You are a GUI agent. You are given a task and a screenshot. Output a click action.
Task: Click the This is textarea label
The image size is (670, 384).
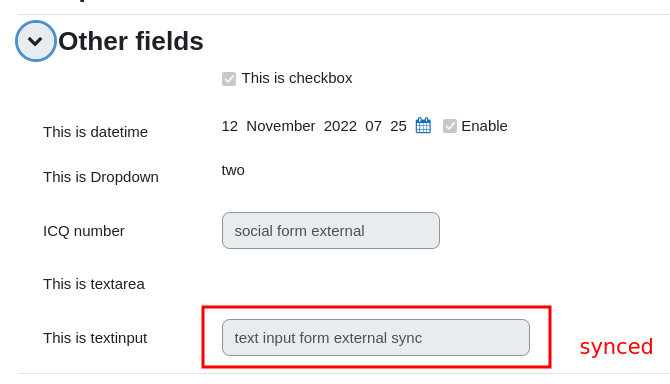94,284
